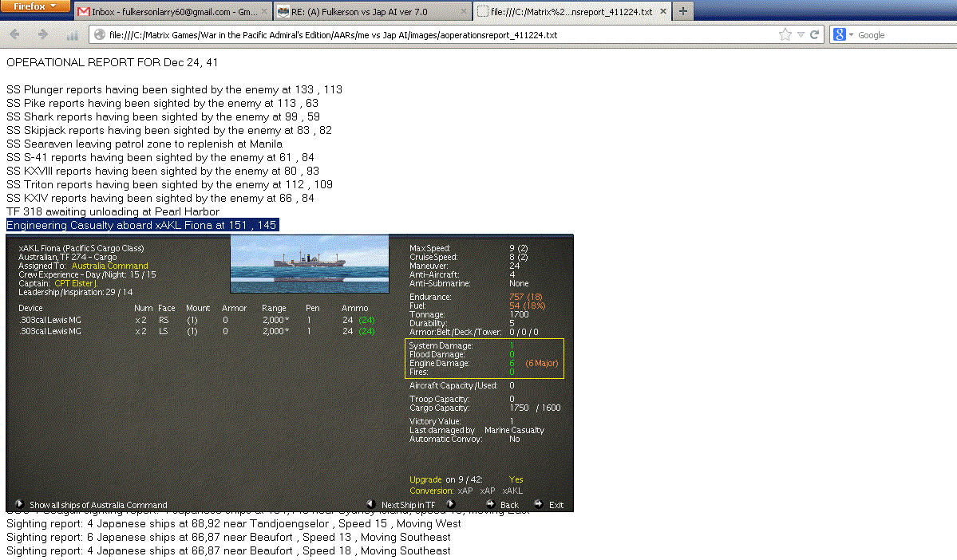Open the URL history dropdown arrow
Viewport: 957px width, 560px height.
tap(801, 35)
